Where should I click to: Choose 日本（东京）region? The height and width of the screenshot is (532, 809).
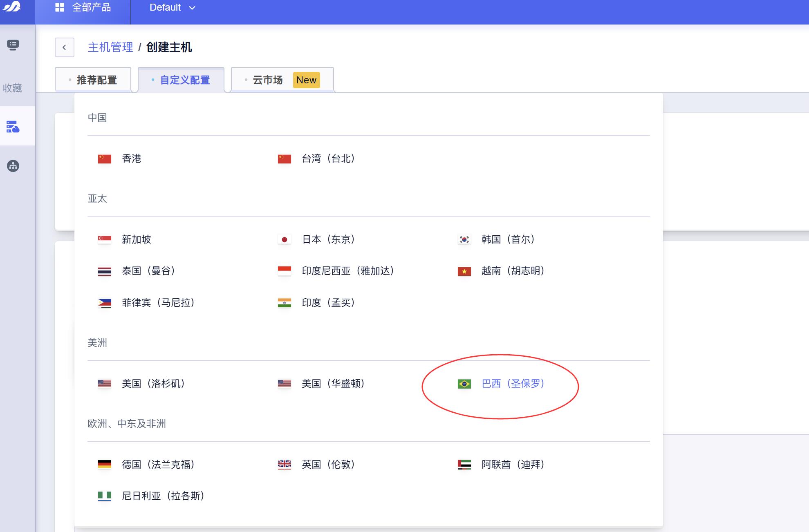(328, 239)
